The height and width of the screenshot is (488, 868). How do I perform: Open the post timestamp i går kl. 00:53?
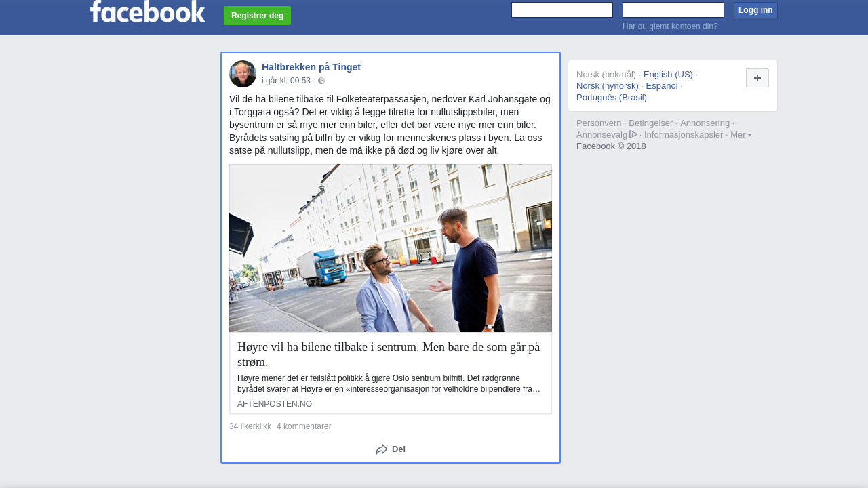coord(286,81)
